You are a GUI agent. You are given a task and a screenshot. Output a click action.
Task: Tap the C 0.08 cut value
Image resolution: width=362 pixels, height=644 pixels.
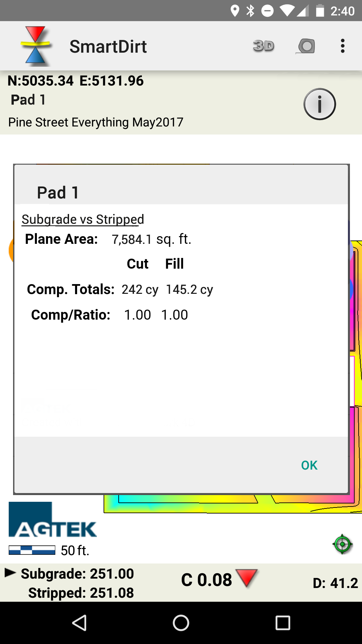[x=206, y=580]
